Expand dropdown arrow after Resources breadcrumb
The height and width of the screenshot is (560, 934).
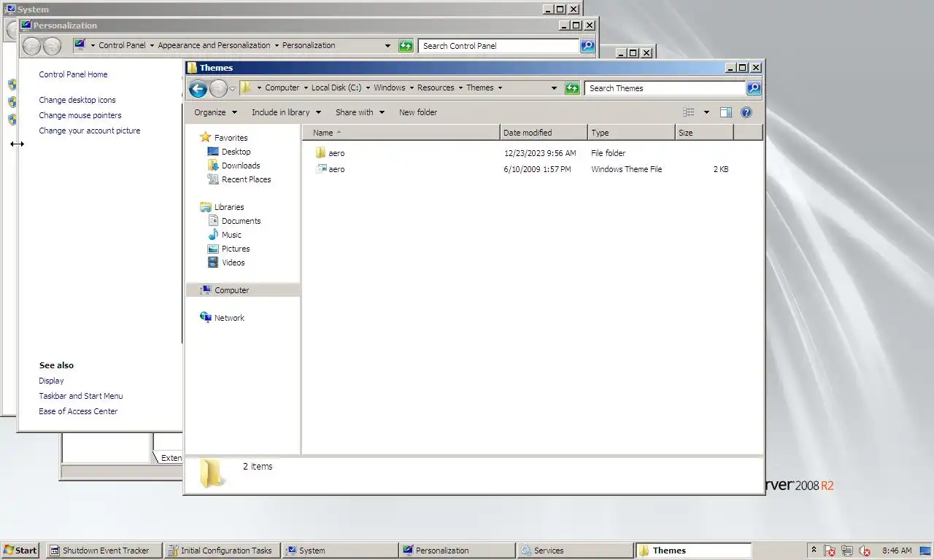(x=460, y=88)
